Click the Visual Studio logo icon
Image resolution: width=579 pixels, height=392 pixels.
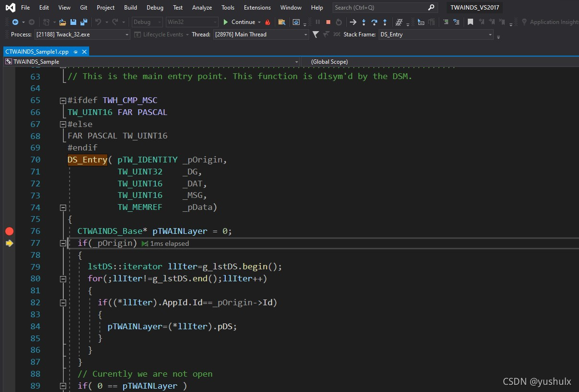click(10, 8)
